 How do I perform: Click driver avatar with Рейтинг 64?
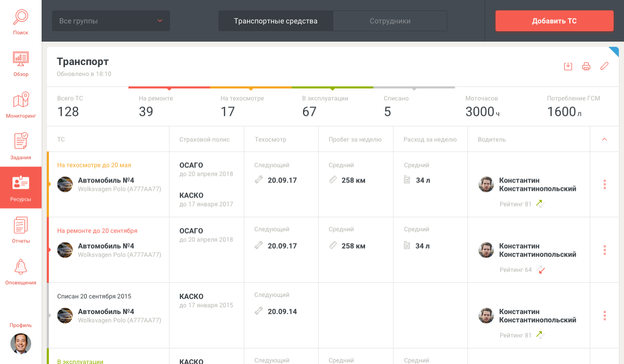point(486,250)
